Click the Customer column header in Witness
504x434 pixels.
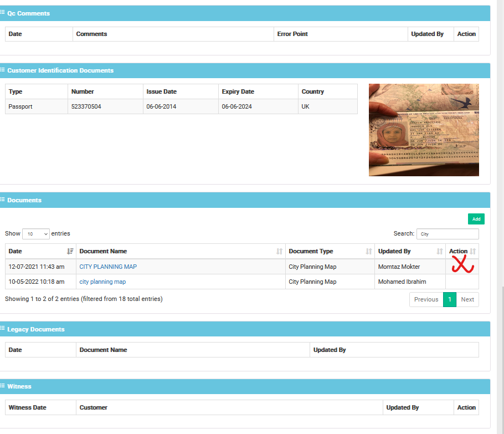(229, 407)
